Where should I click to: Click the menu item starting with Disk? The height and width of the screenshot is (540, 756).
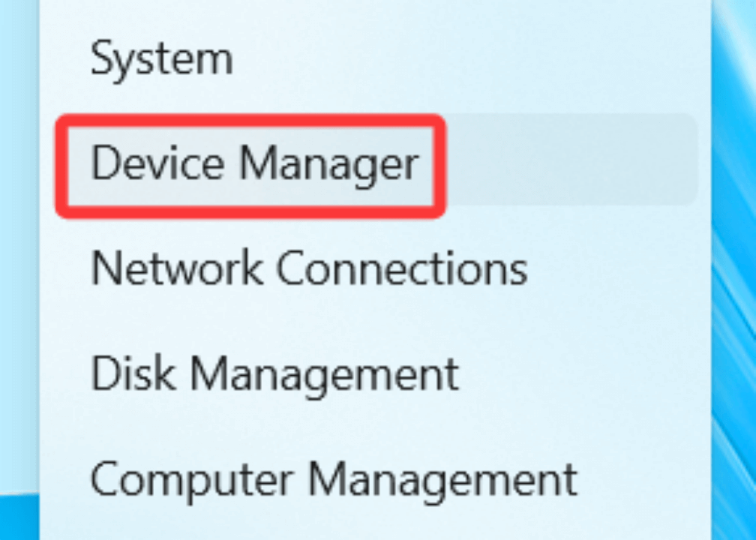click(274, 373)
